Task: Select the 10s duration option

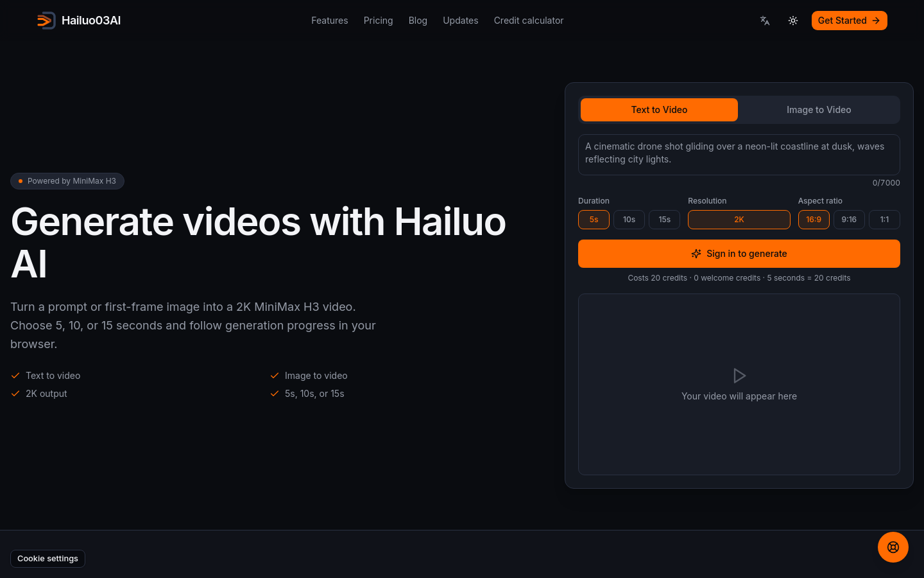Action: 629,220
